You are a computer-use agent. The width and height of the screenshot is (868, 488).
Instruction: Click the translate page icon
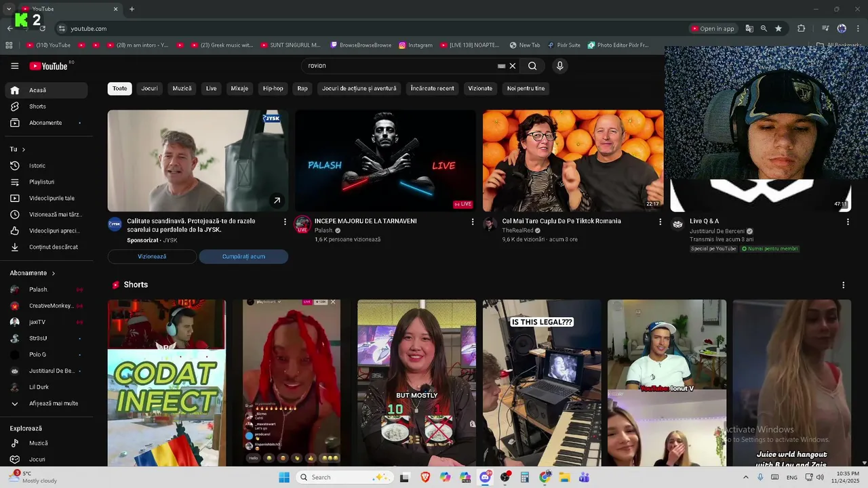749,28
